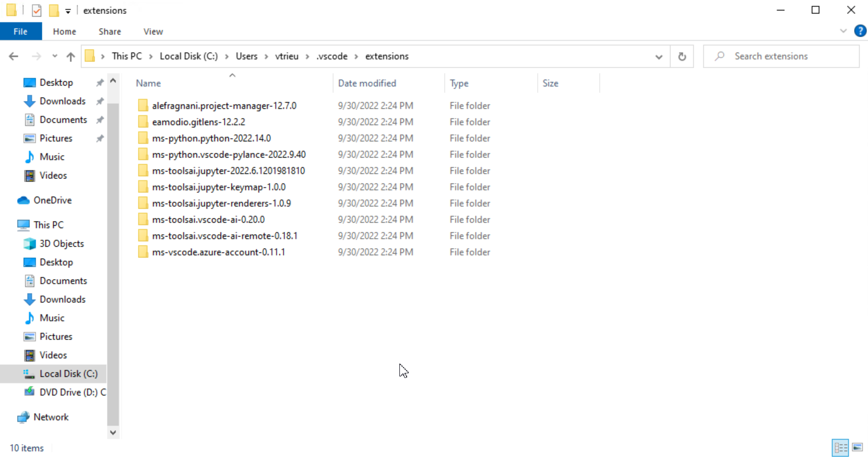This screenshot has height=457, width=868.
Task: Click the Forward navigation arrow
Action: pos(36,56)
